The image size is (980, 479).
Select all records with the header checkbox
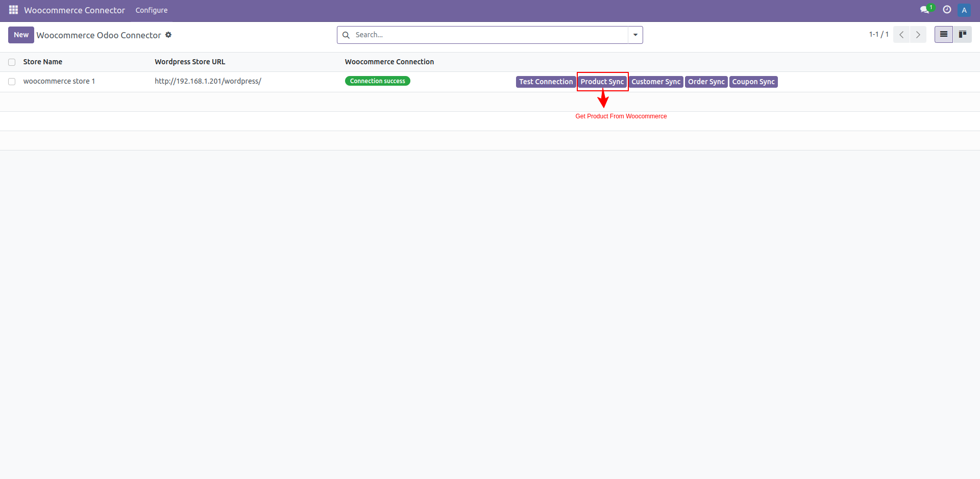point(11,62)
